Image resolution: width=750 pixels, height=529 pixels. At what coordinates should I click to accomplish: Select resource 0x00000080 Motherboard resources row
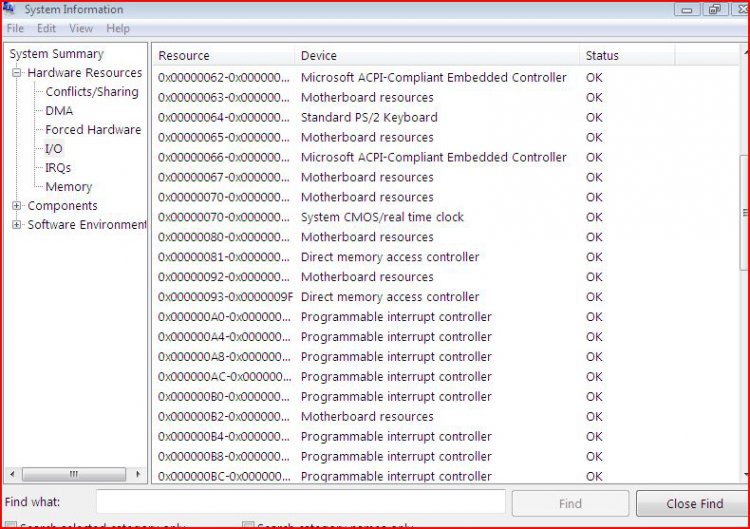(380, 237)
